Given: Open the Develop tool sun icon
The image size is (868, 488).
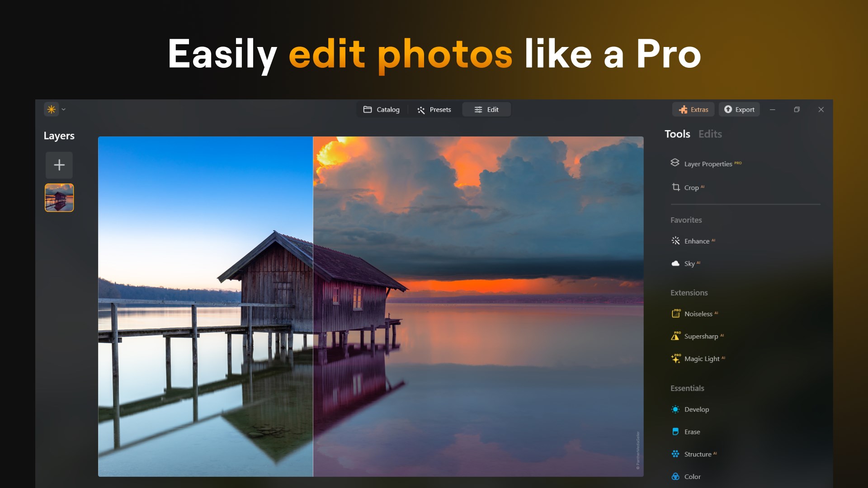Looking at the screenshot, I should pos(675,409).
